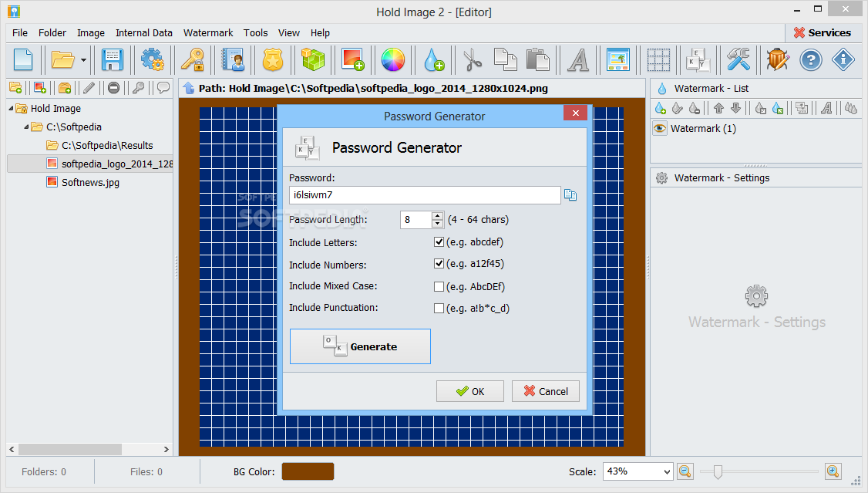Click the new blank document icon
Viewport: 868px width, 493px height.
(x=23, y=59)
